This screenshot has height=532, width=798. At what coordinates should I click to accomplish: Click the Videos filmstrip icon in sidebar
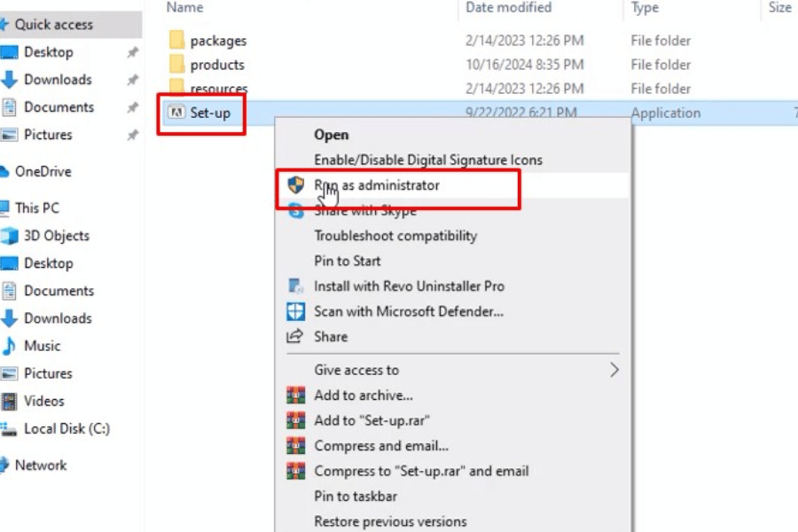coord(10,402)
